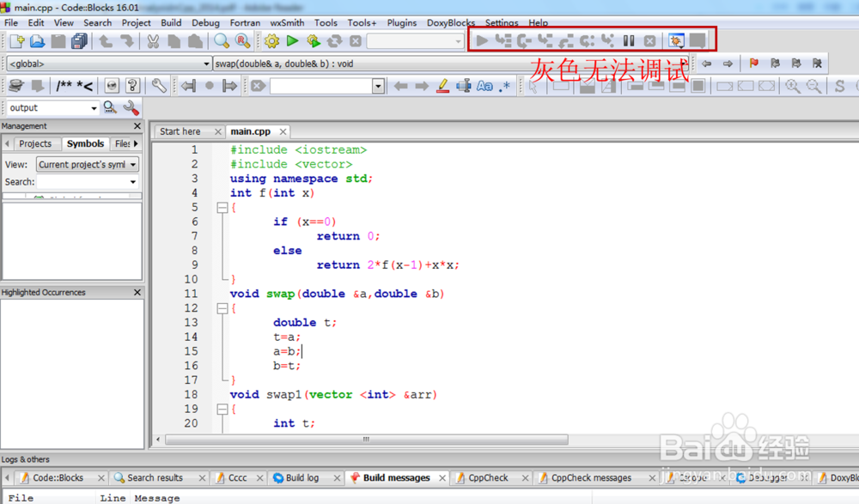The image size is (859, 504).
Task: Open Find with the magnifier icon
Action: click(222, 41)
